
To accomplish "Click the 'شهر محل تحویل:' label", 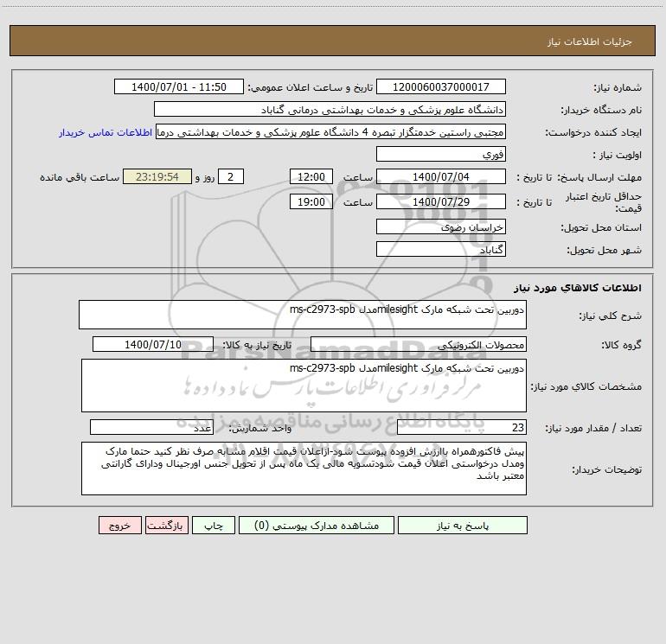I will tap(604, 250).
